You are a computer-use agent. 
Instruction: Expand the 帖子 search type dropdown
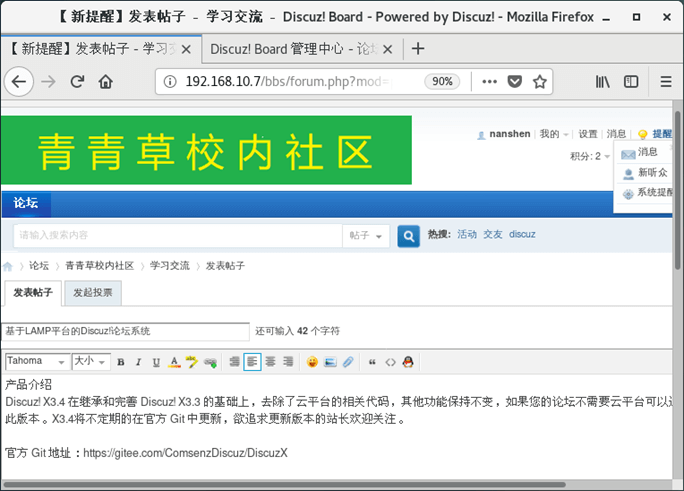point(366,236)
